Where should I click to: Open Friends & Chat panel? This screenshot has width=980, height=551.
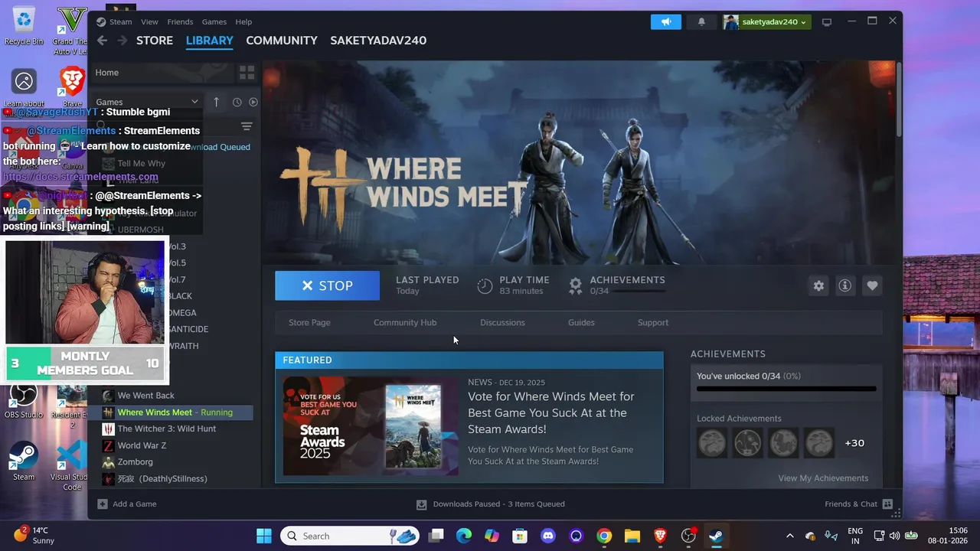(x=858, y=504)
